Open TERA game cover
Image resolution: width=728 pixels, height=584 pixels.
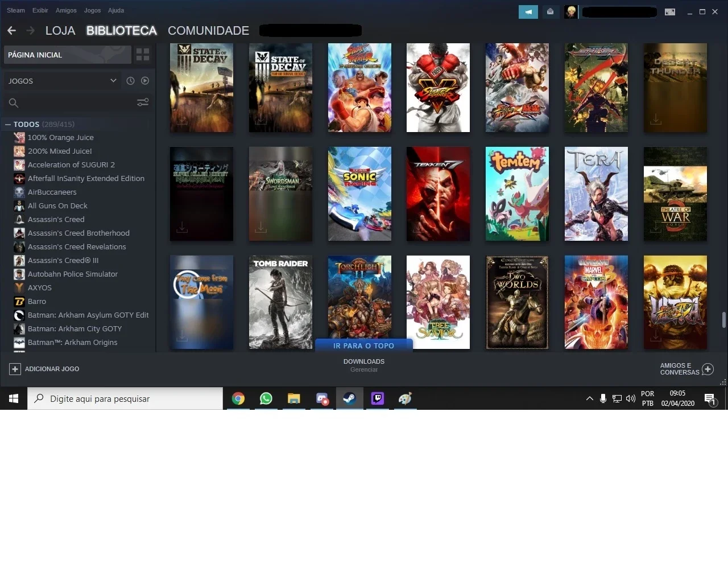(596, 194)
